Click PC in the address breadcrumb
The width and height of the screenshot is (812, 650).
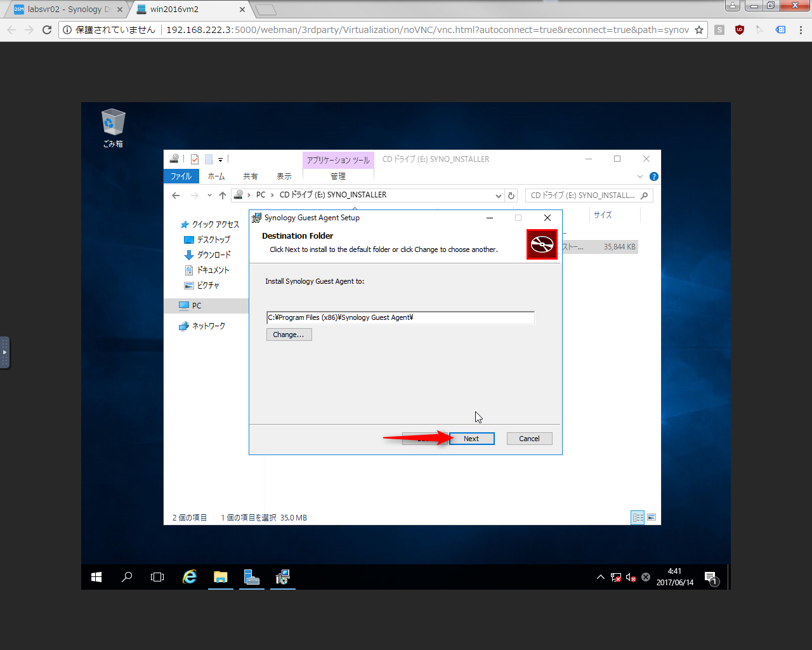click(x=261, y=195)
